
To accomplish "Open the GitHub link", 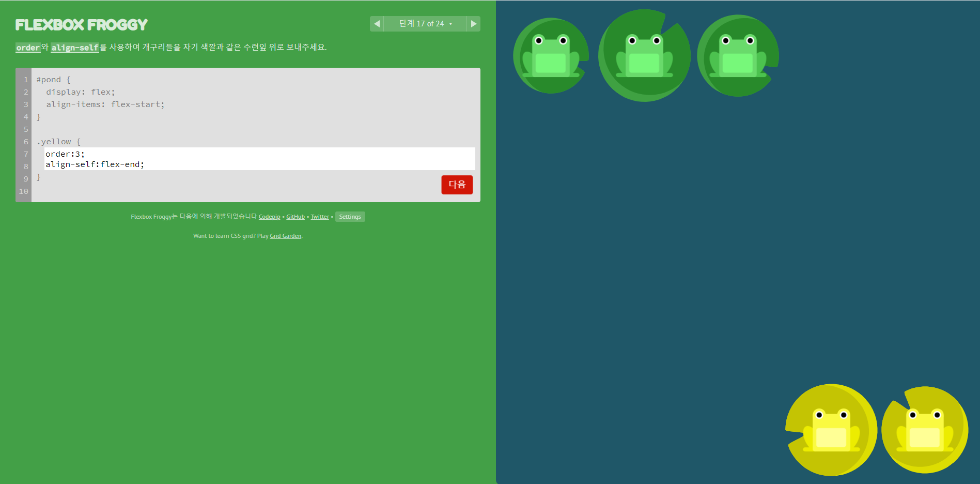I will pyautogui.click(x=295, y=217).
